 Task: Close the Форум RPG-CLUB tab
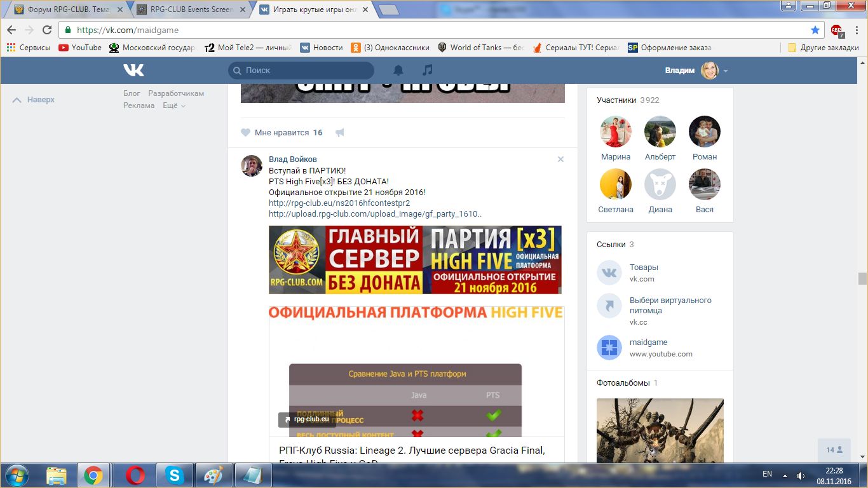tap(120, 10)
